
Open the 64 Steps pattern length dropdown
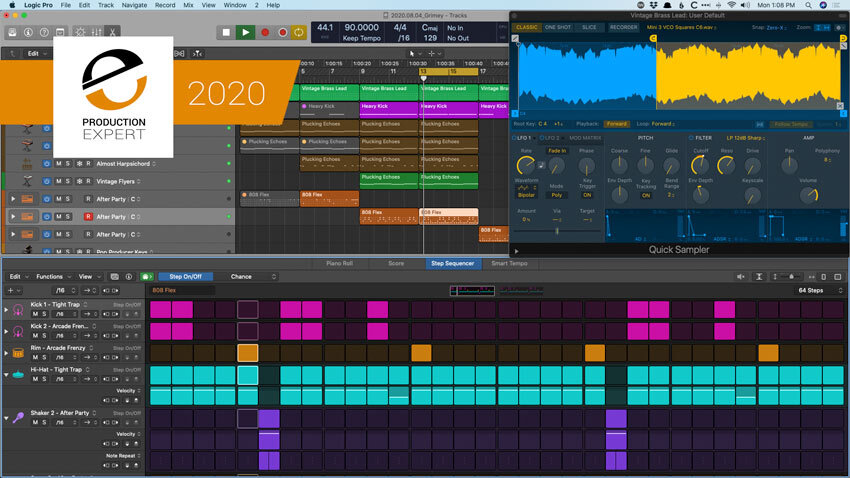pos(817,290)
